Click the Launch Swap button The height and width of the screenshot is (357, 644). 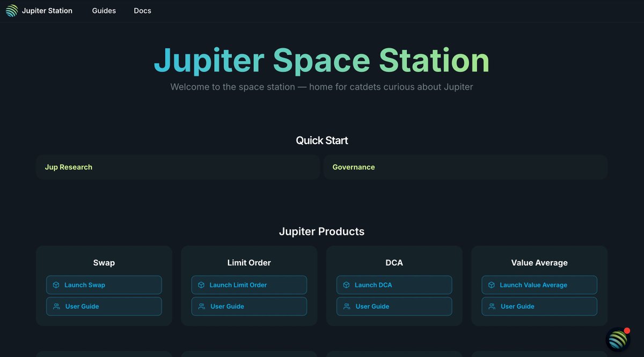click(104, 285)
